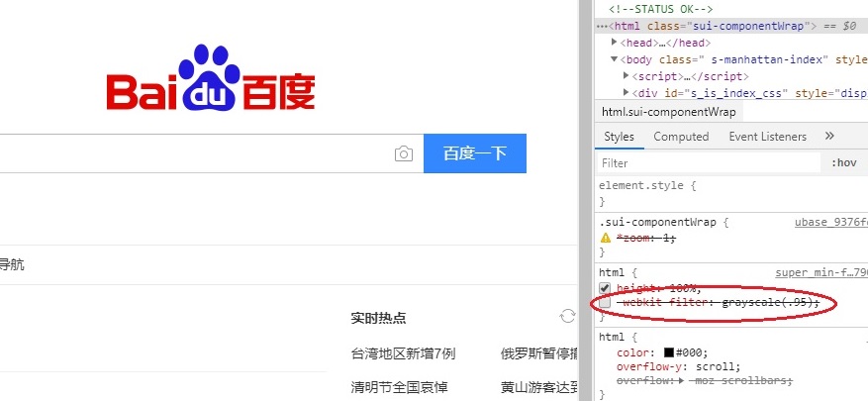Click the overflow-y: scroll declaration
Screen dimensions: 868x401
tap(678, 366)
